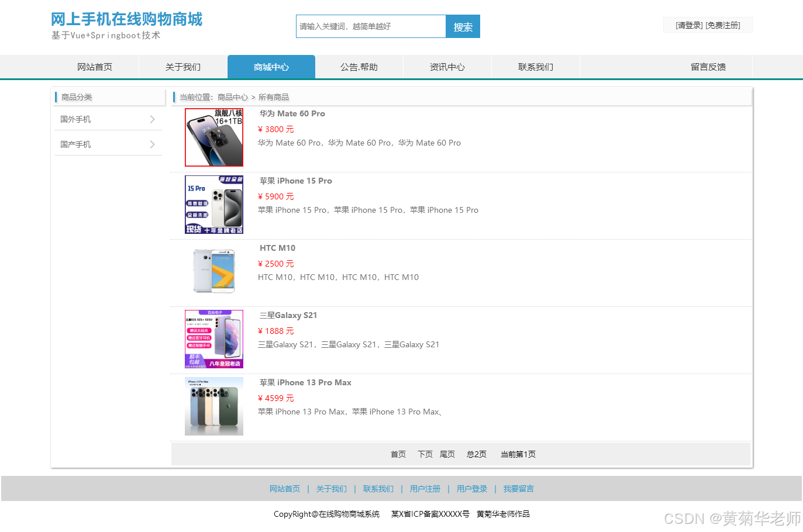Open the footer 联系我们 link

pyautogui.click(x=378, y=489)
